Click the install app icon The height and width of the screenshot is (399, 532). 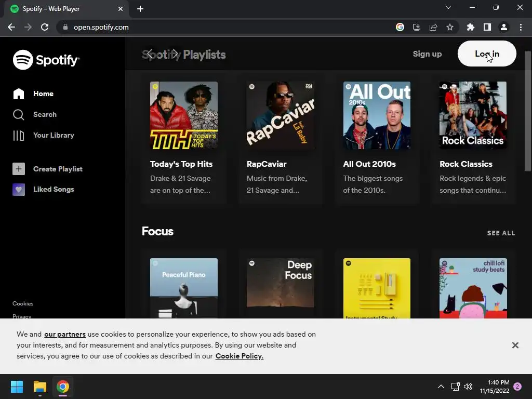click(416, 27)
